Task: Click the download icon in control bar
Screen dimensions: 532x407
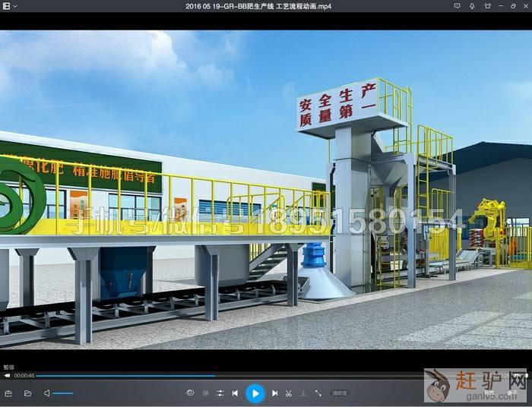Action: click(303, 393)
